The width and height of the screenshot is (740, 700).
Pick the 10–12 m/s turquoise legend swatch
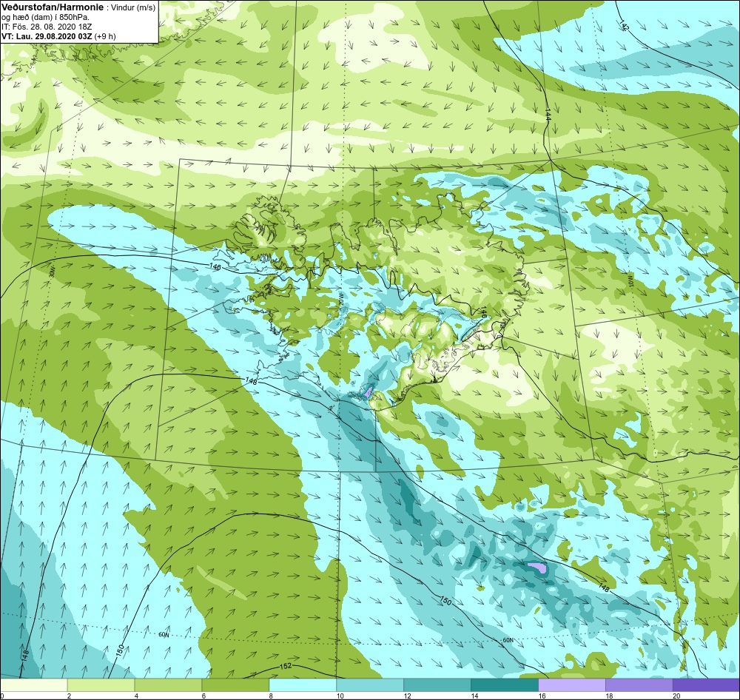[x=370, y=685]
